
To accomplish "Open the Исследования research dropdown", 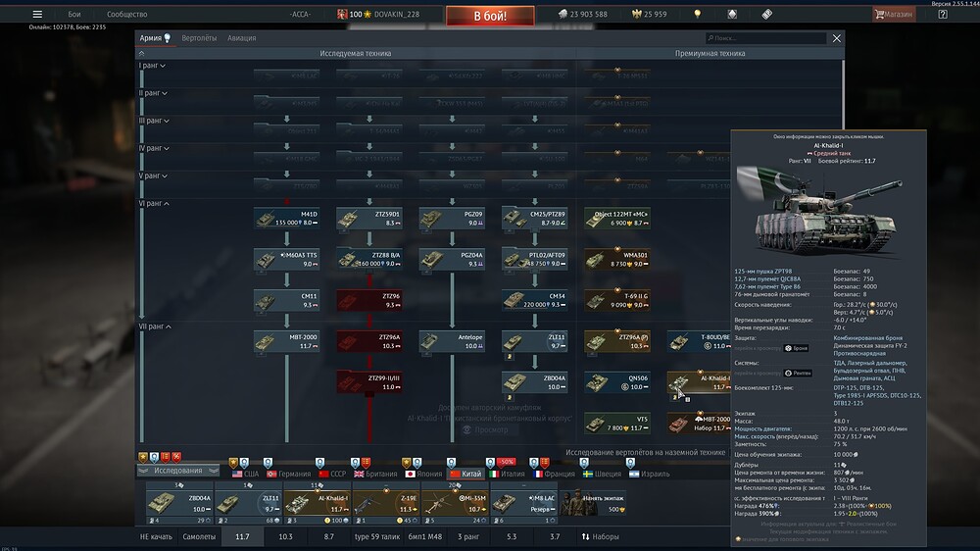I will 178,471.
